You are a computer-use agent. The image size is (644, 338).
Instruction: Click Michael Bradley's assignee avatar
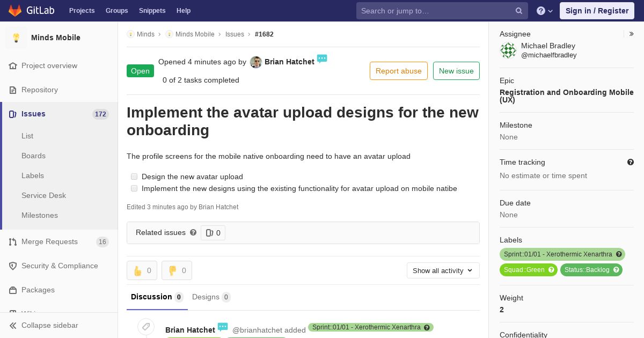point(508,50)
